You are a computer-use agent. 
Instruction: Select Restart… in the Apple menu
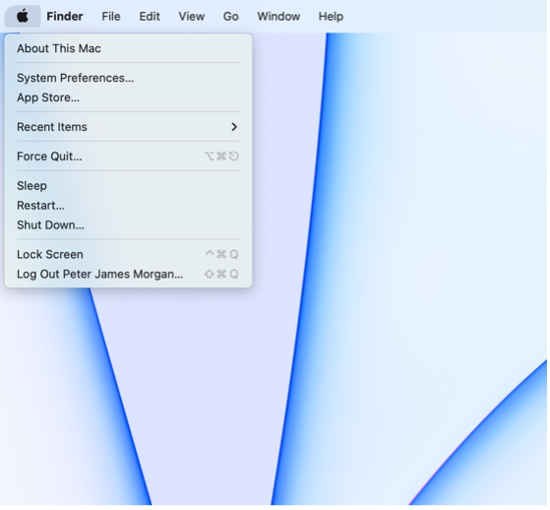pyautogui.click(x=128, y=206)
